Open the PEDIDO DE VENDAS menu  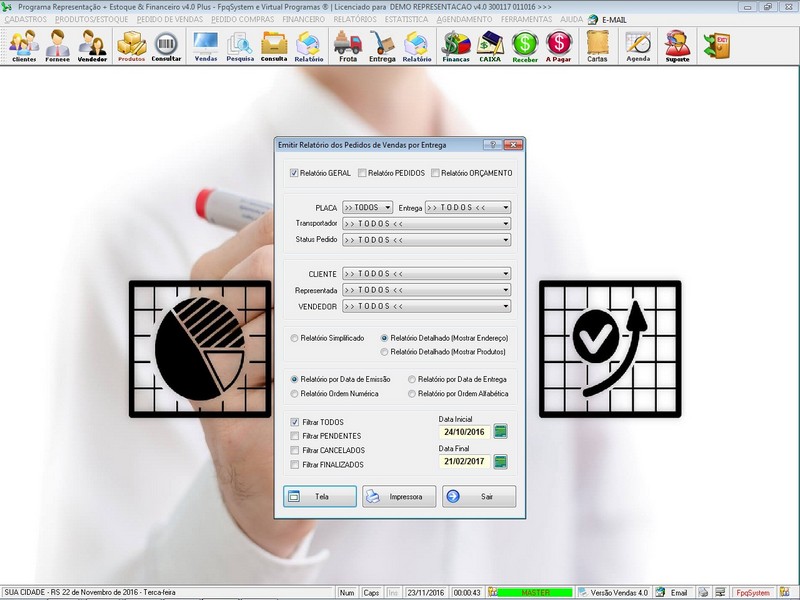tap(170, 19)
